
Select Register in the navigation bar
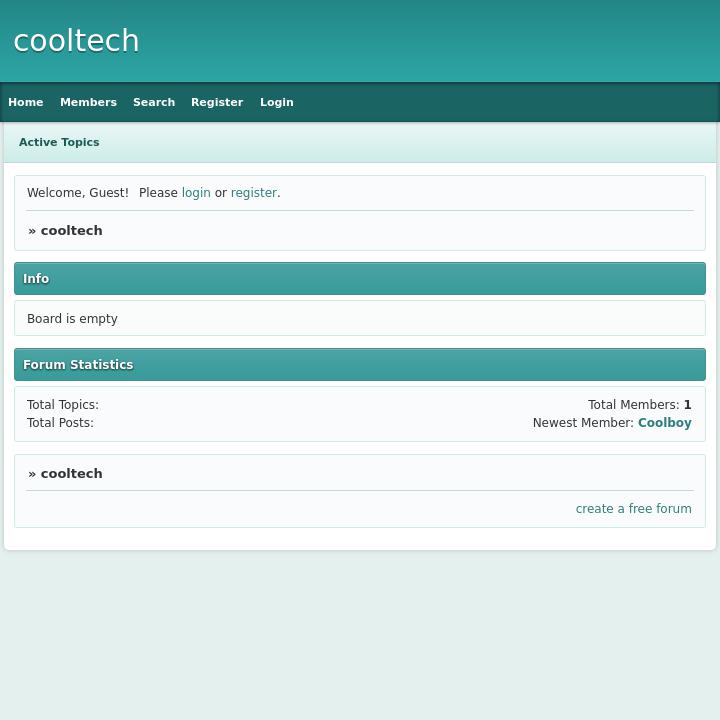pyautogui.click(x=217, y=102)
